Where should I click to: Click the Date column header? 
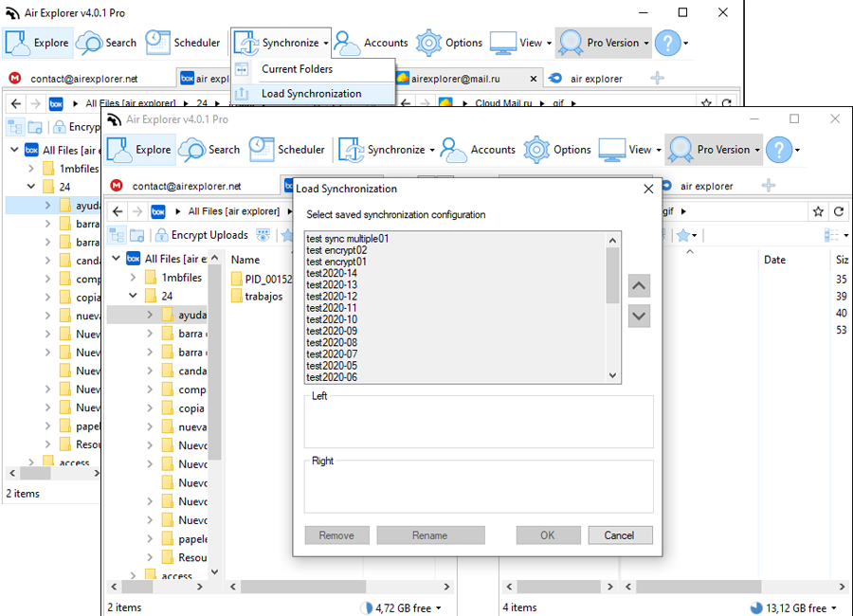pyautogui.click(x=774, y=260)
